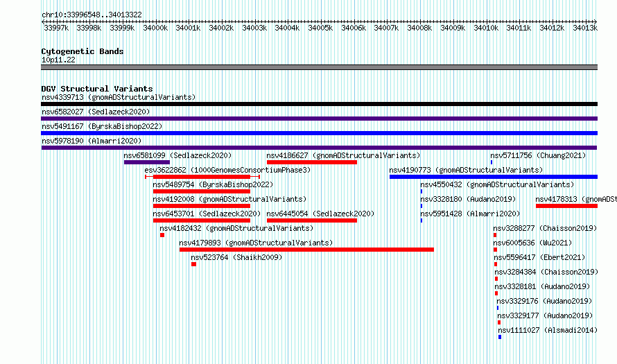Click the 34010k ruler mark
Image resolution: width=617 pixels, height=364 pixels.
486,28
